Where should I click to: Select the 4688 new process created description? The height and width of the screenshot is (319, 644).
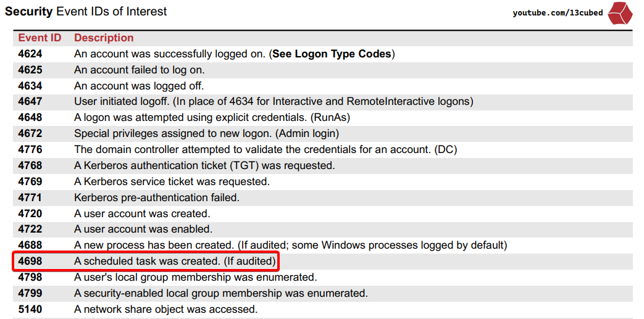290,246
